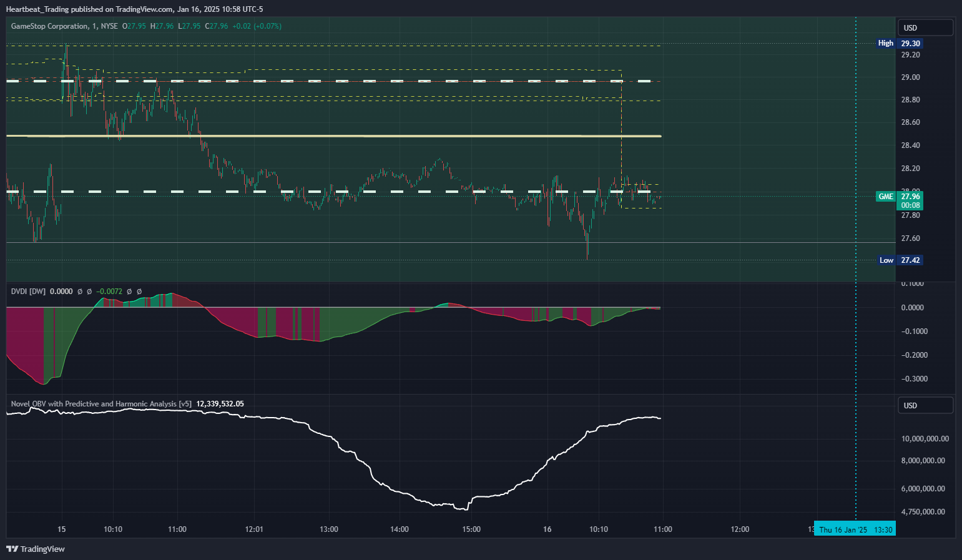
Task: Click the date label 15 on time axis
Action: 61,529
